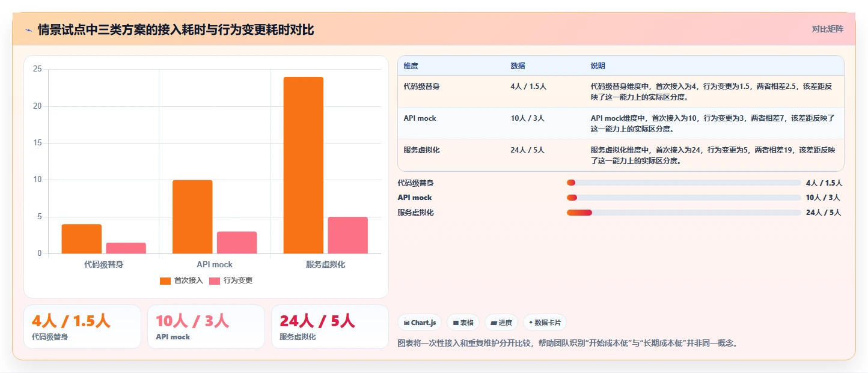Click the 服务虚拟化 chart axis label
Viewport: 868px width, 373px height.
click(x=326, y=264)
